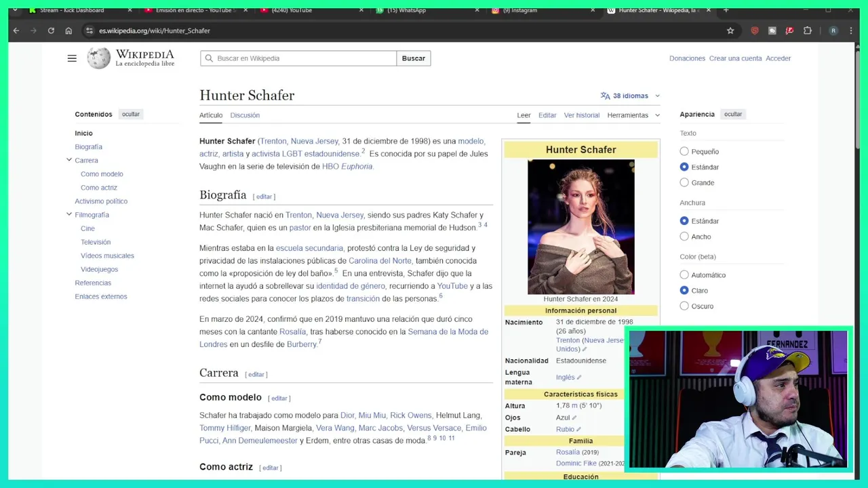Hide the Apariencia panel

(733, 115)
